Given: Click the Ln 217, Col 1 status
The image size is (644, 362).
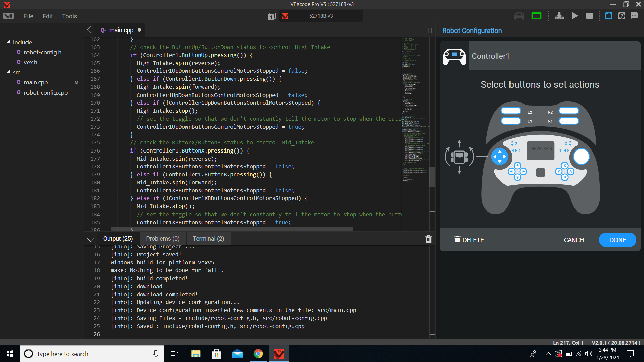Looking at the screenshot, I should tap(568, 343).
